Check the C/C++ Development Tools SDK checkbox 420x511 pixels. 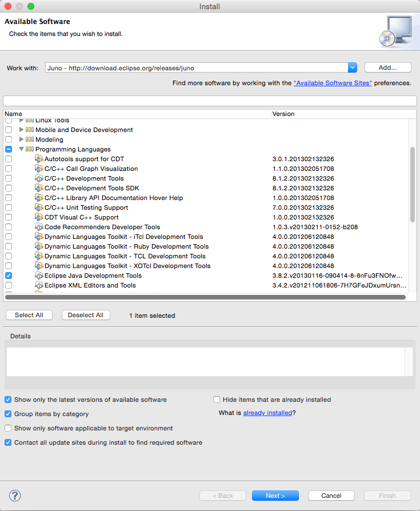(x=9, y=188)
